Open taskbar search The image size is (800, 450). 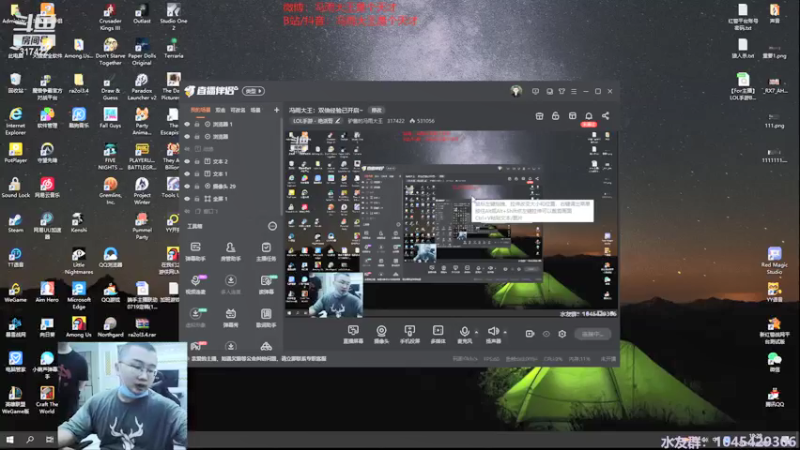[30, 439]
